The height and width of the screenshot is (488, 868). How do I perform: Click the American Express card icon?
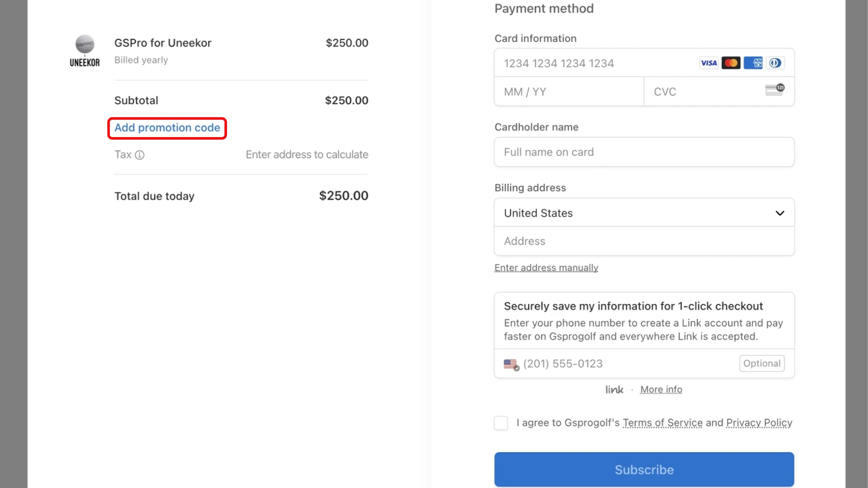coord(753,63)
